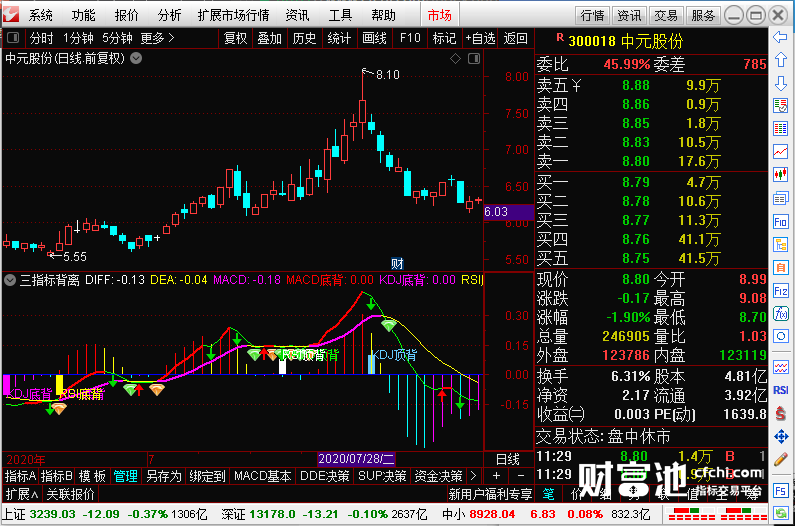795x526 pixels.
Task: Click the 历史 toolbar button
Action: click(304, 38)
